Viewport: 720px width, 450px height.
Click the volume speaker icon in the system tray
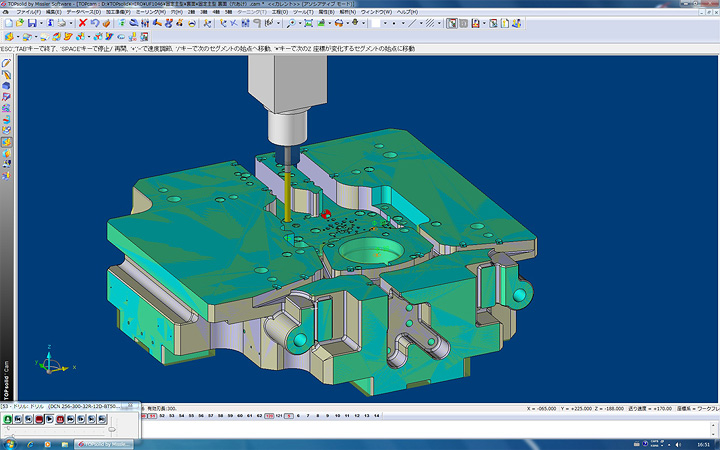tap(679, 444)
